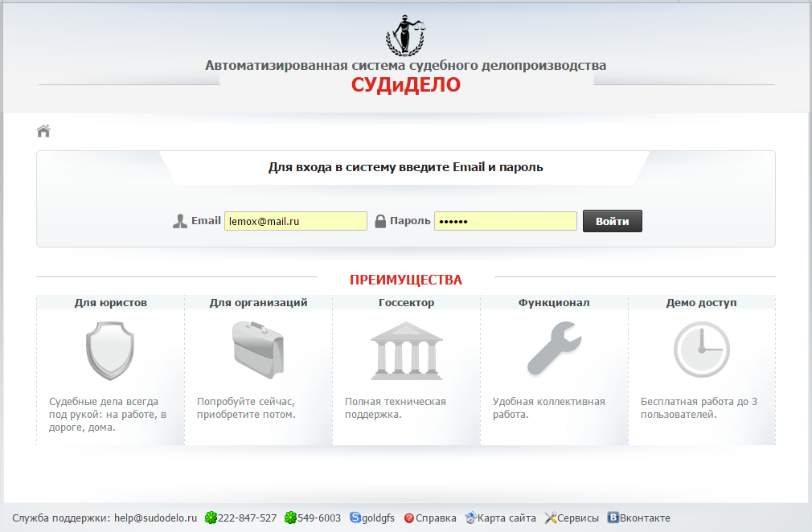Click the Пароль password field

pos(505,221)
